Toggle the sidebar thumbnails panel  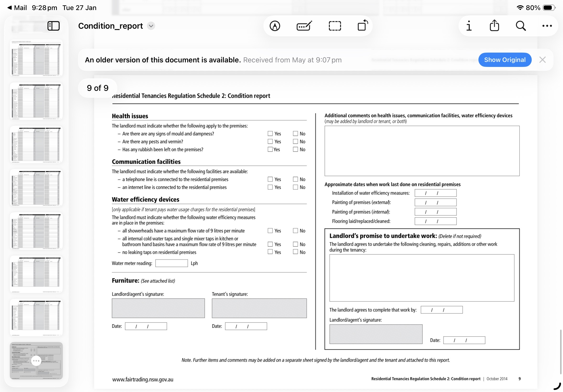coord(53,26)
